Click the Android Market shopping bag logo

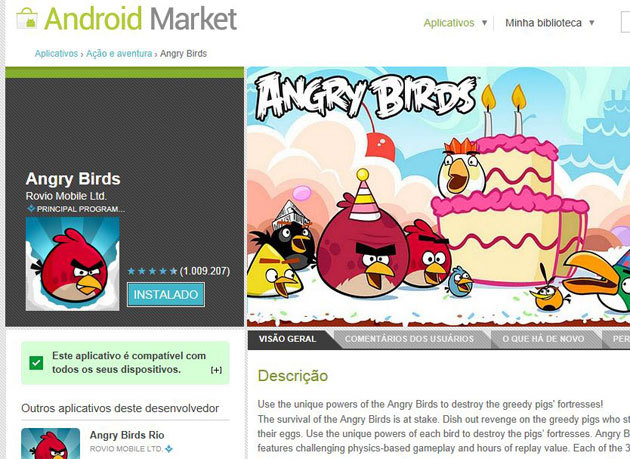coord(27,18)
